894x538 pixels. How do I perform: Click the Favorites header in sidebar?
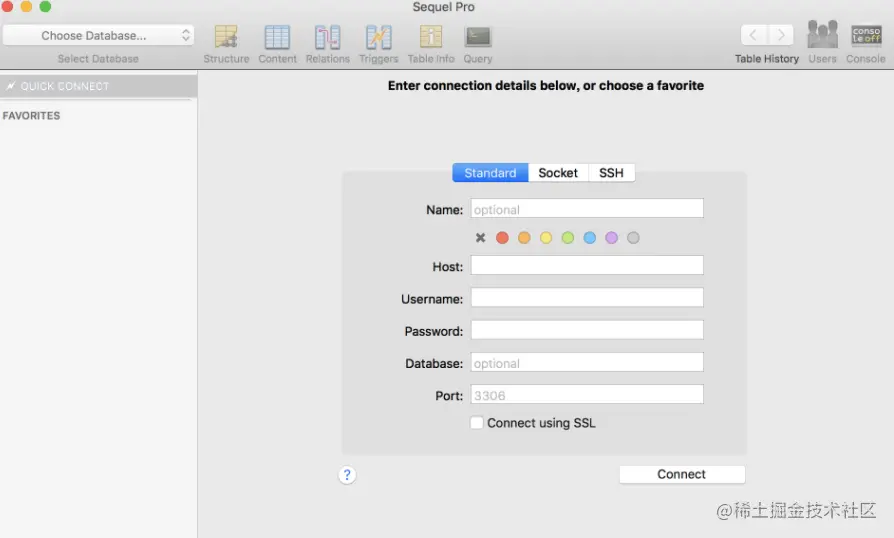31,116
